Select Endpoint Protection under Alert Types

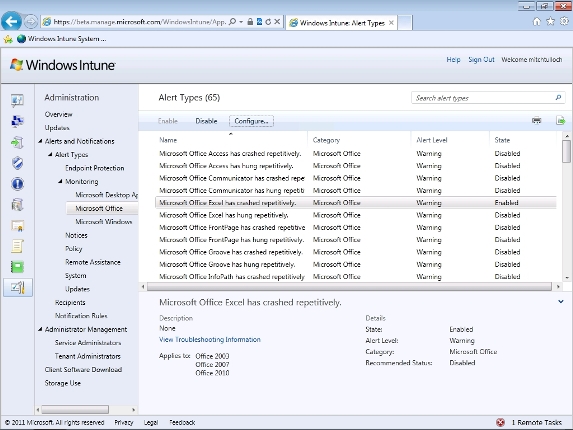95,168
